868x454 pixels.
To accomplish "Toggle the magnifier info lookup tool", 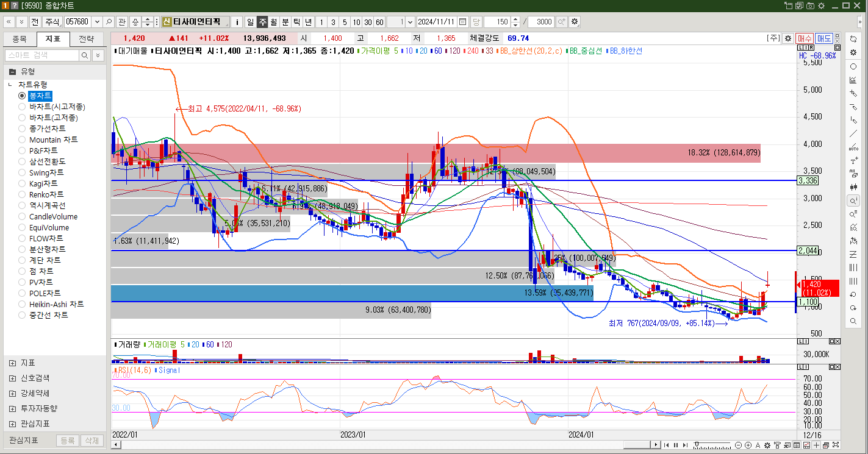I will [853, 200].
